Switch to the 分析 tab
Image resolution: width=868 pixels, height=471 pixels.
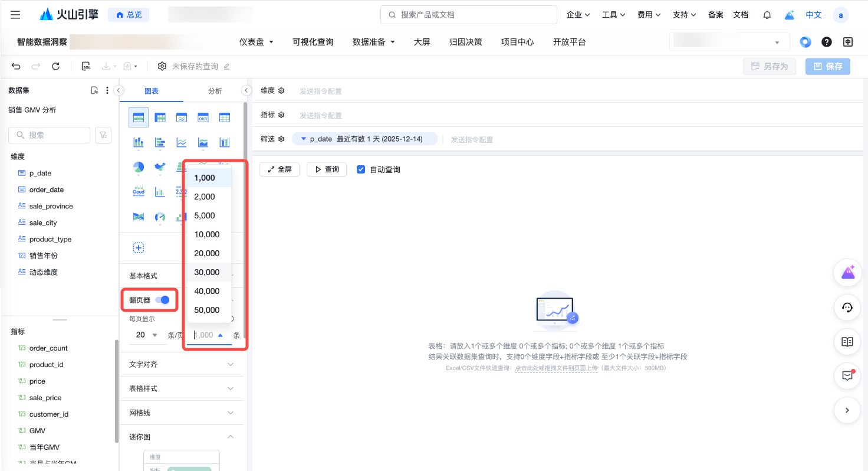click(215, 91)
